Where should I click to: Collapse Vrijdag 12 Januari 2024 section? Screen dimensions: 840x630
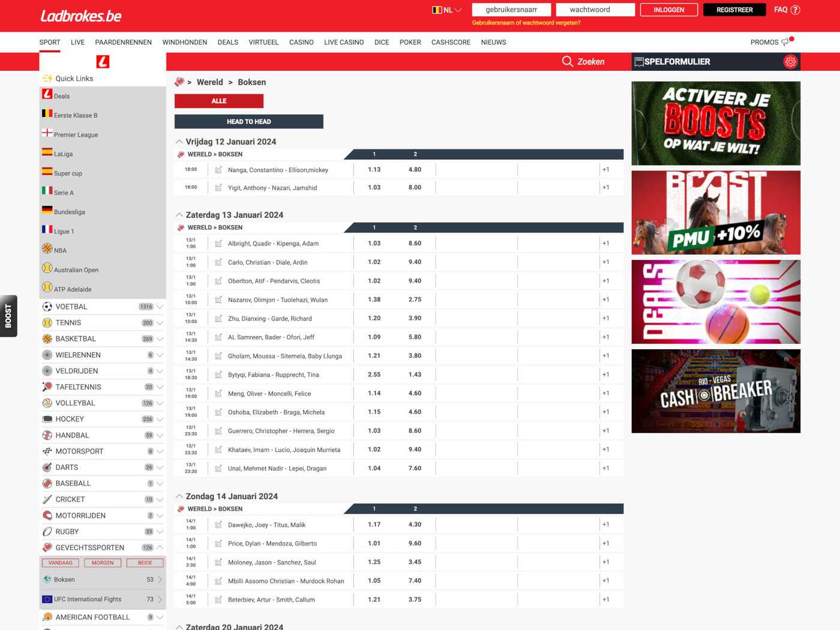179,142
